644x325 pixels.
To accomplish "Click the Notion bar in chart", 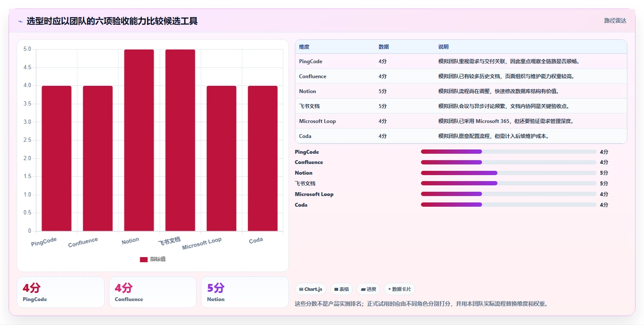I will pos(139,140).
